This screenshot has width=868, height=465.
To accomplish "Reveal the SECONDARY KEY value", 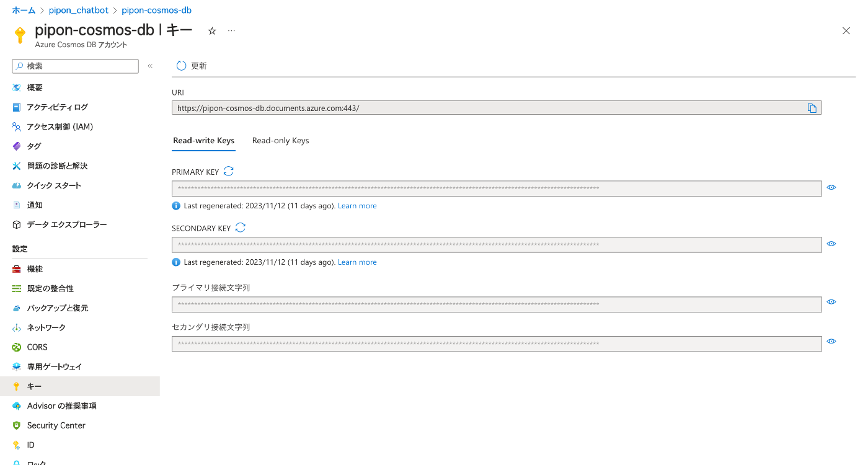I will click(831, 244).
